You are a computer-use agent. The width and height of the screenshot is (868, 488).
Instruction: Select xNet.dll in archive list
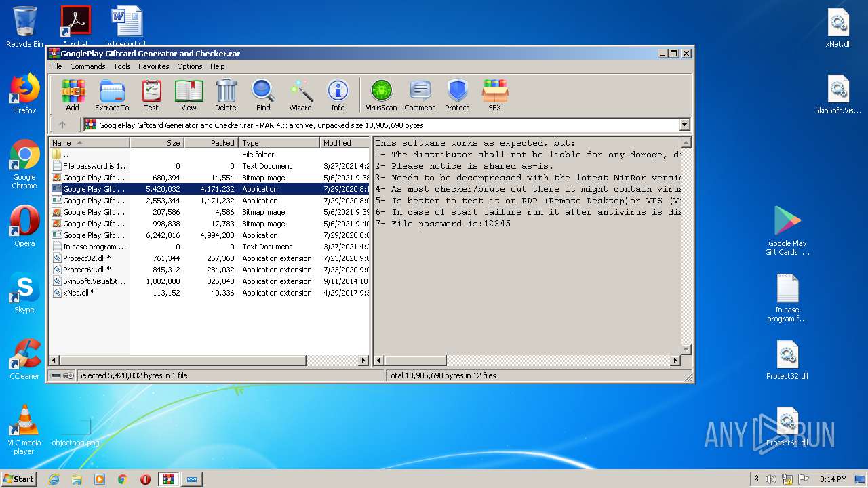210,293
